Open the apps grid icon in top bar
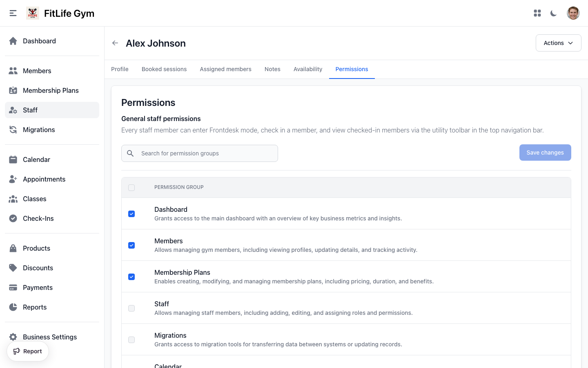 pyautogui.click(x=537, y=13)
